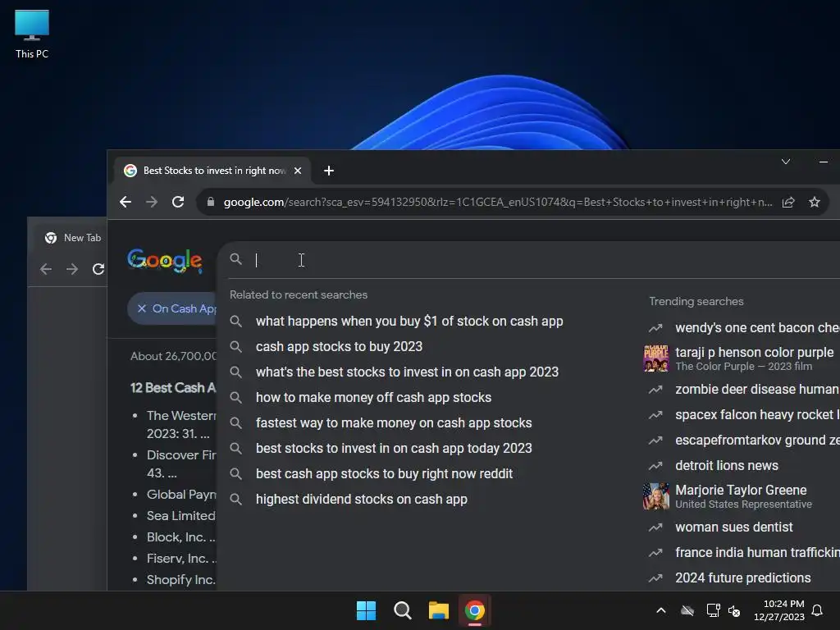Open trending 'zombie deer disease'
This screenshot has width=840, height=630.
pos(756,389)
